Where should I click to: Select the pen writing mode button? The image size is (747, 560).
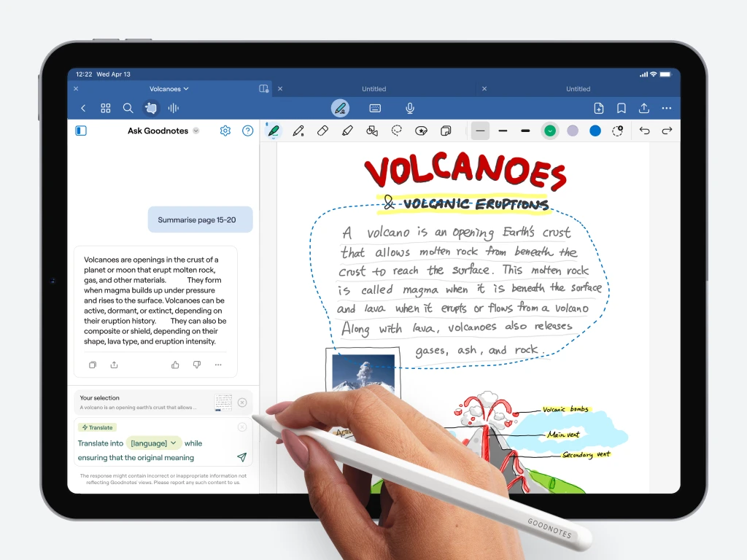340,108
